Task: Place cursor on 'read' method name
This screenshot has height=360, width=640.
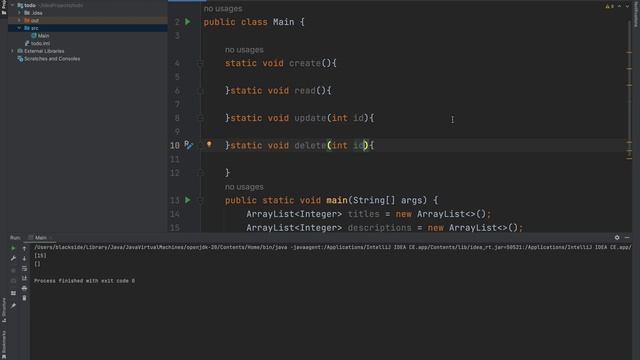Action: click(x=305, y=91)
